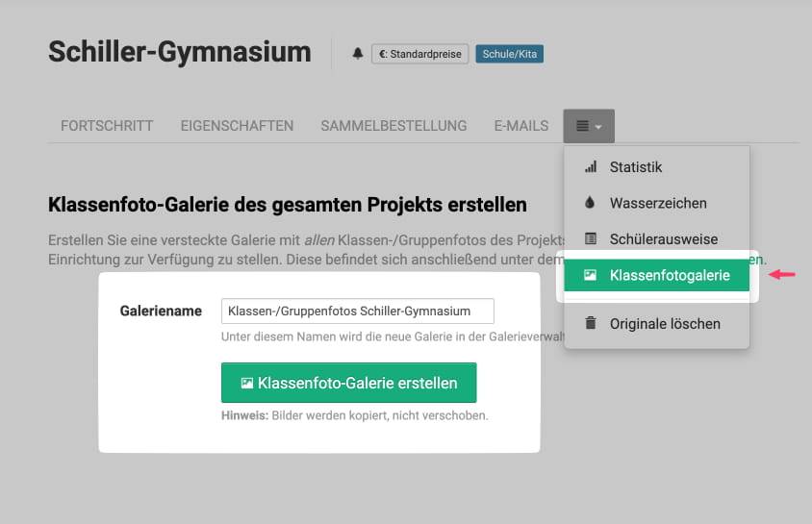This screenshot has width=812, height=524.
Task: Select the E-MAILS tab
Action: click(x=521, y=126)
